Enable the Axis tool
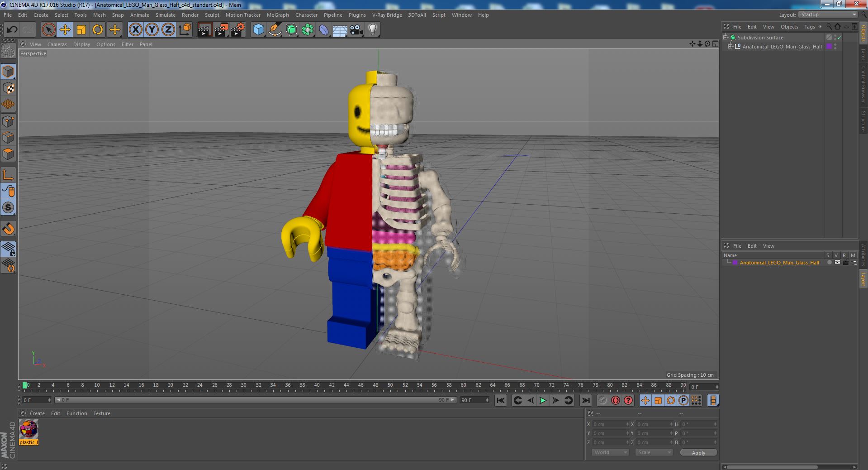Screen dimensions: 868x470 click(8, 175)
